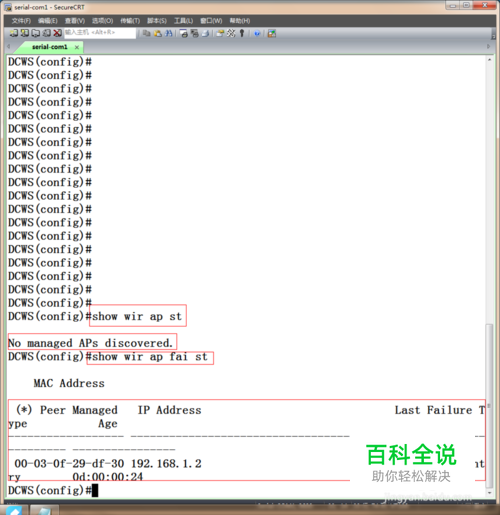Open the 帮助(H) menu

click(x=240, y=21)
